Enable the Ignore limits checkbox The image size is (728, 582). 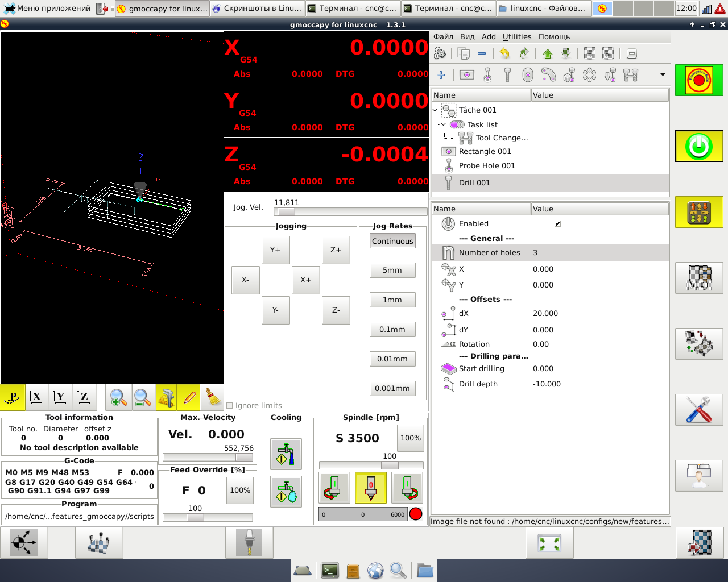tap(230, 405)
